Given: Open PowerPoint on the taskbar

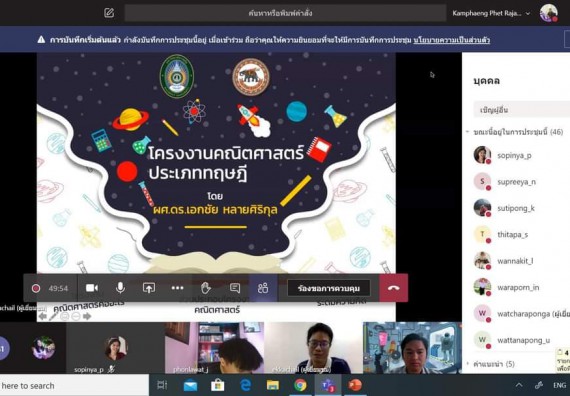Looking at the screenshot, I should click(355, 385).
